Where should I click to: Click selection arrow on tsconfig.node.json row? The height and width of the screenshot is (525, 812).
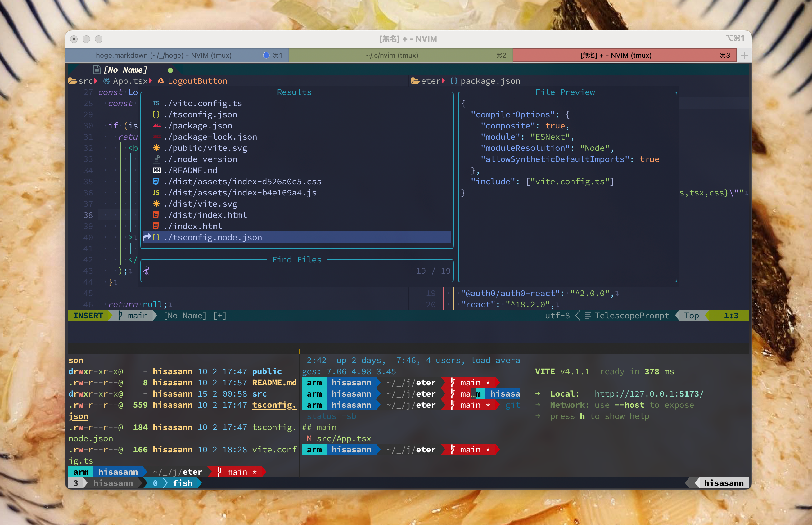pos(147,237)
